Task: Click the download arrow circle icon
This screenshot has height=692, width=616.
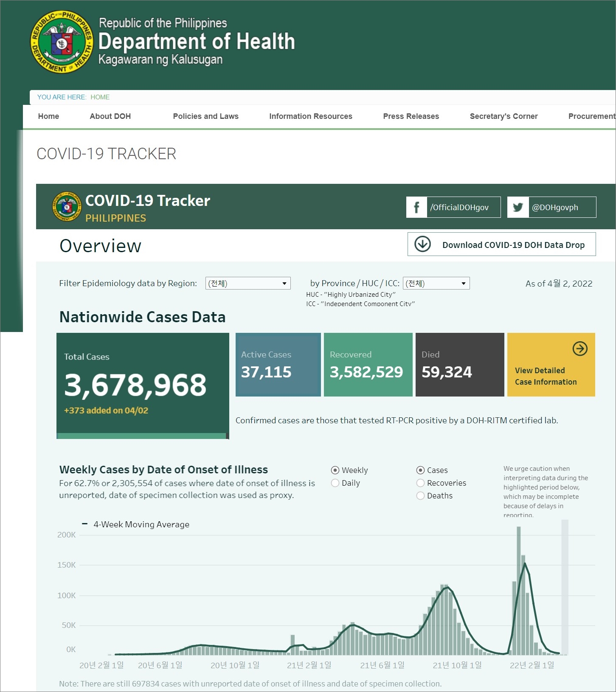Action: click(422, 244)
